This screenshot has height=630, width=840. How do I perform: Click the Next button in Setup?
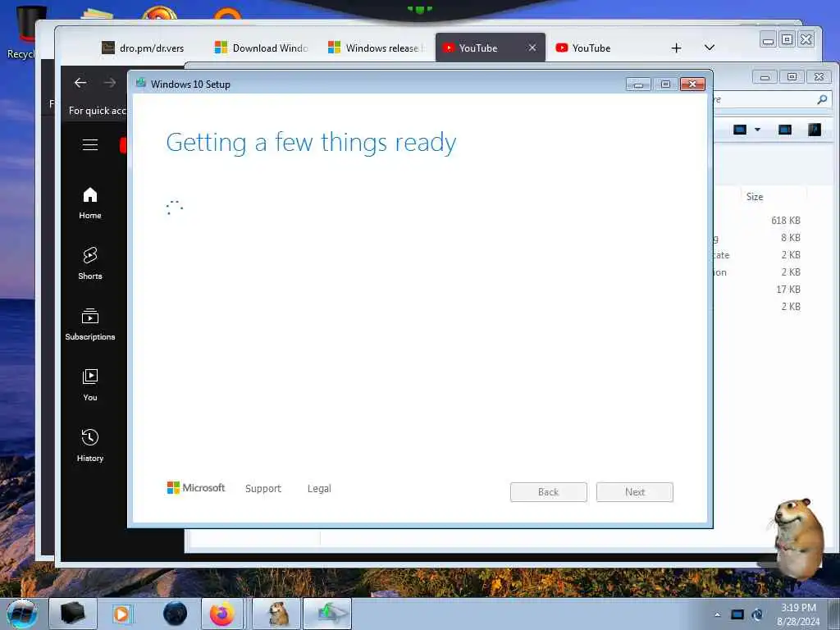click(635, 492)
